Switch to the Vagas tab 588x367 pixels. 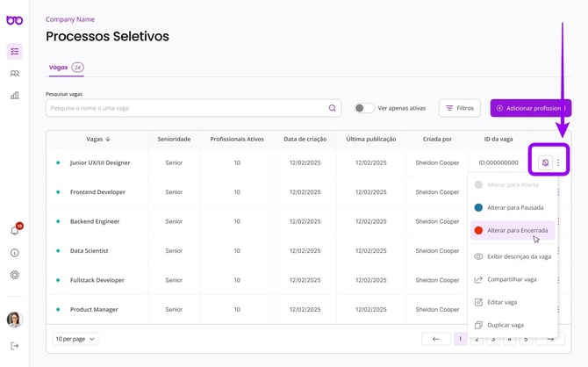click(58, 67)
